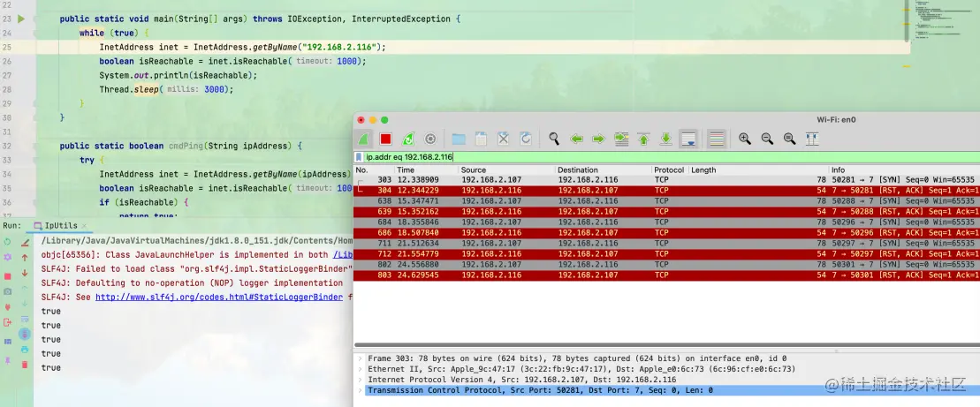This screenshot has width=980, height=407.
Task: Start a new capture with the shark fin icon
Action: [x=364, y=139]
